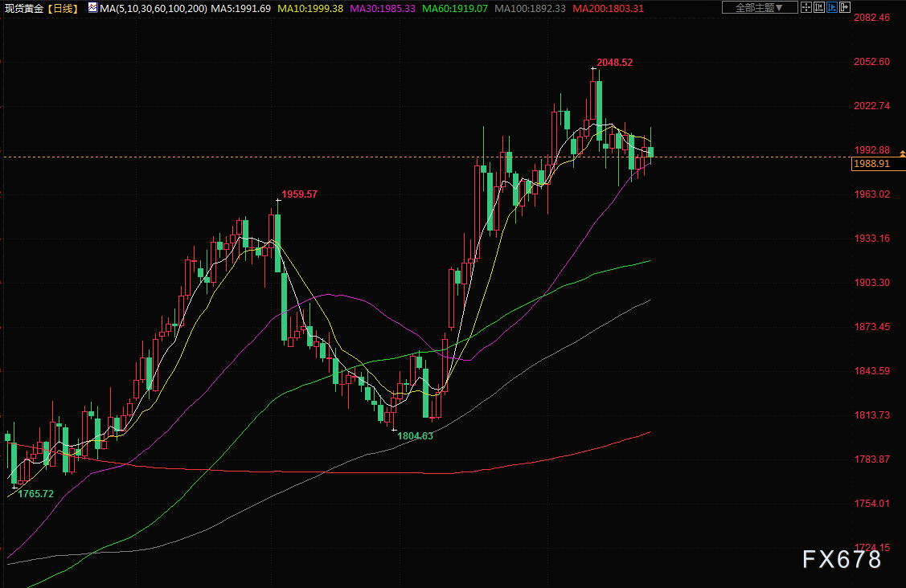906x588 pixels.
Task: Click the 1959.57 peak price label
Action: coord(299,194)
